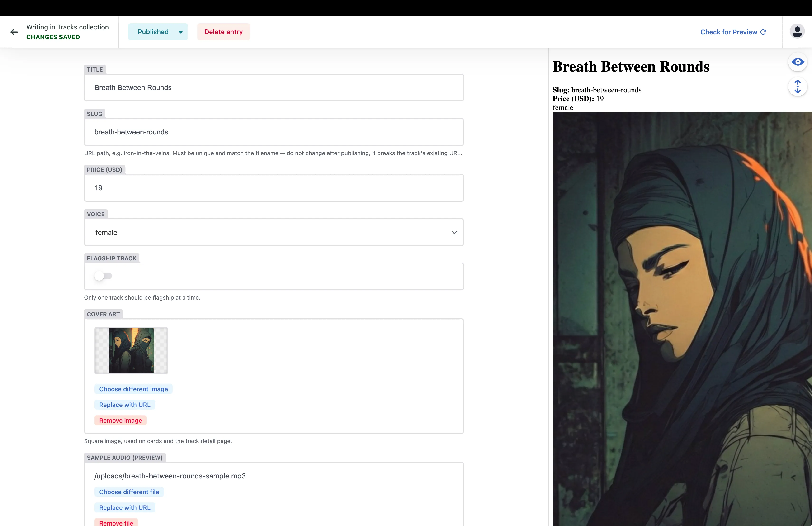Toggle the preview pane eye icon
This screenshot has height=526, width=812.
pyautogui.click(x=798, y=62)
